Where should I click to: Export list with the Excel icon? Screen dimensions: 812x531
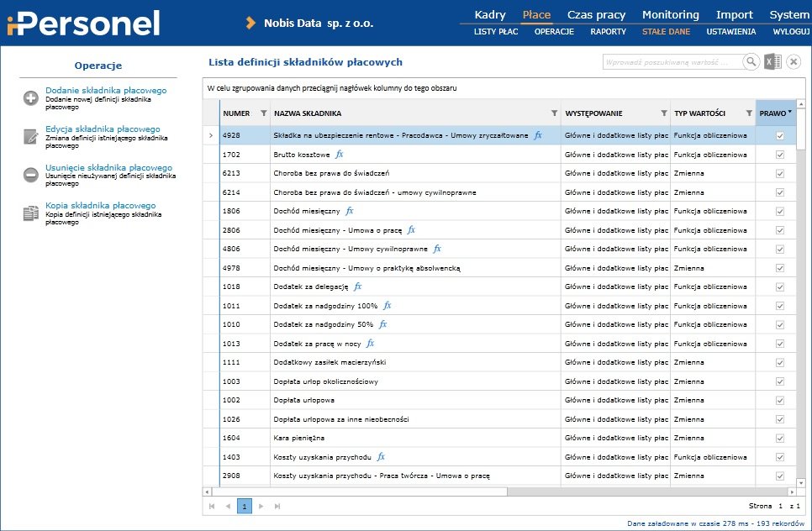(772, 62)
